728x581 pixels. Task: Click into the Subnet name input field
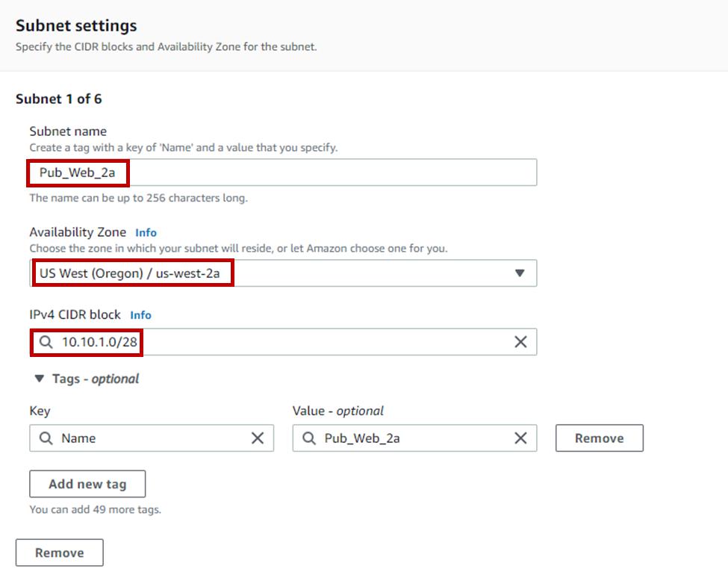283,173
